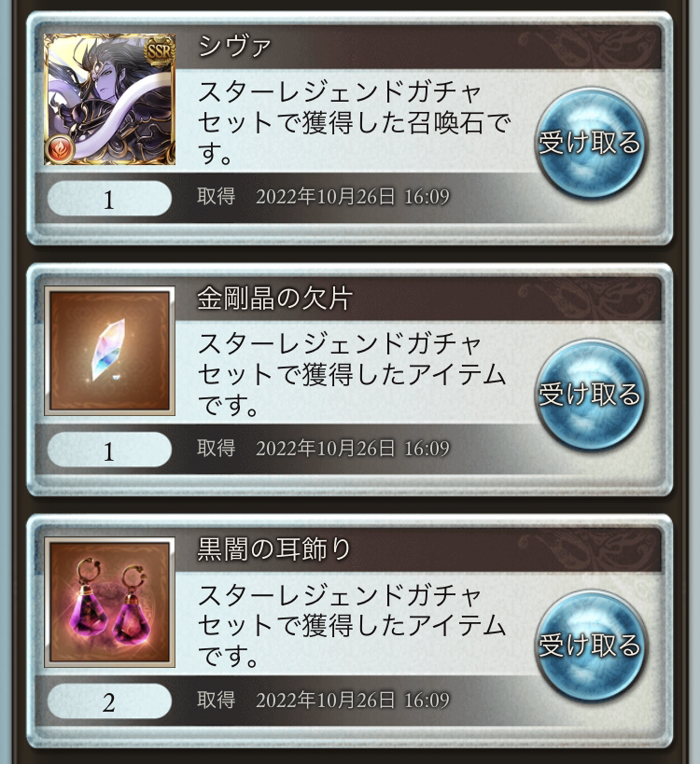The height and width of the screenshot is (764, 700).
Task: Click quantity 2 pill under earrings
Action: [x=110, y=701]
